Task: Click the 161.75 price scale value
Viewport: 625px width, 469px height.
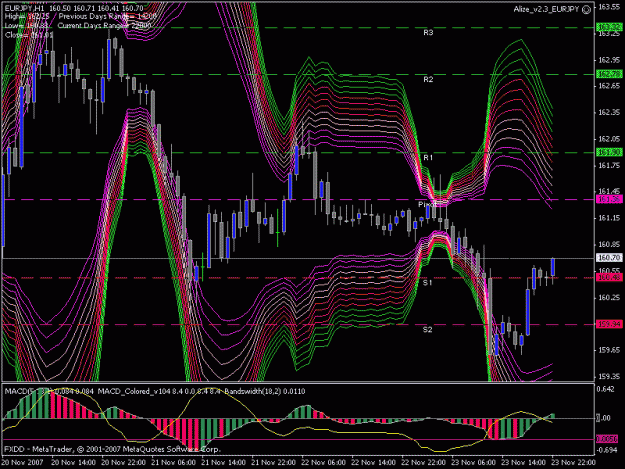Action: 609,165
